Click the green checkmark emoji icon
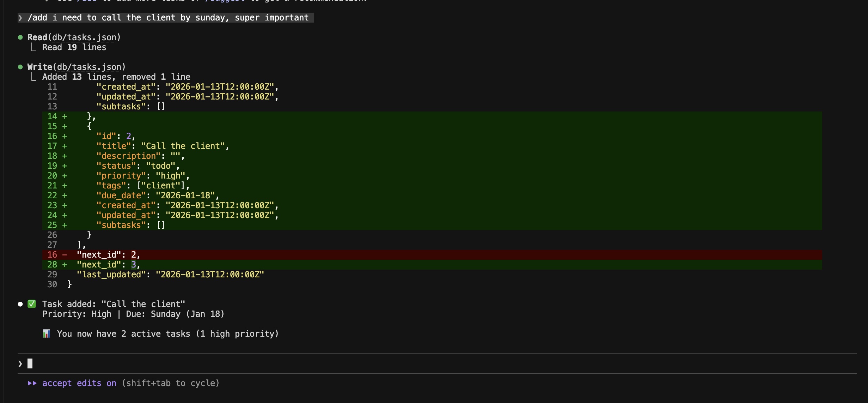The image size is (868, 403). click(32, 304)
